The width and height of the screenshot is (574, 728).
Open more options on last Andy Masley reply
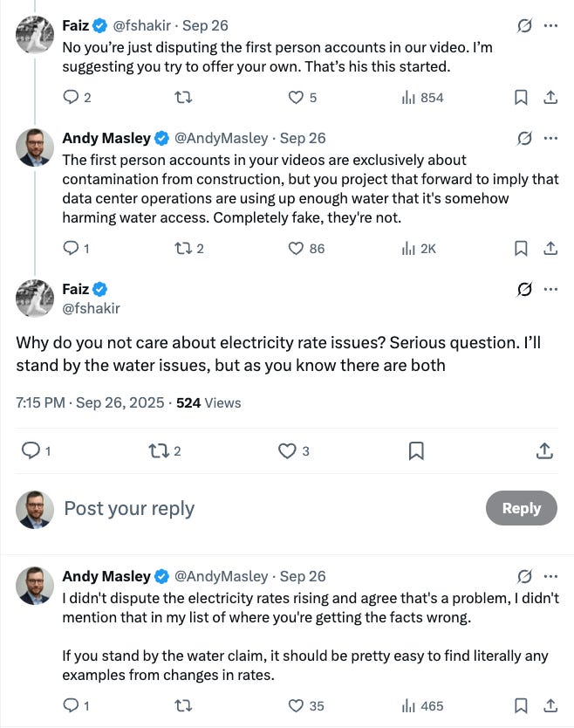click(x=550, y=576)
